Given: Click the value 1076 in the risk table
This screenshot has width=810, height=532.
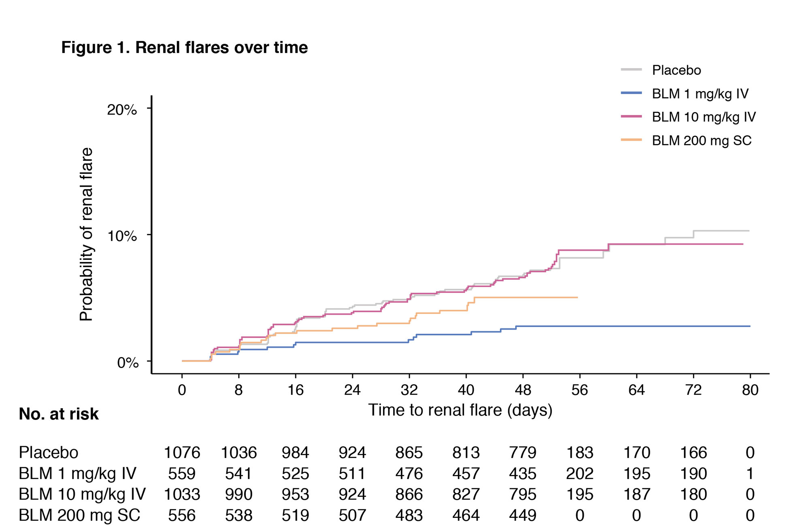Looking at the screenshot, I should point(182,452).
